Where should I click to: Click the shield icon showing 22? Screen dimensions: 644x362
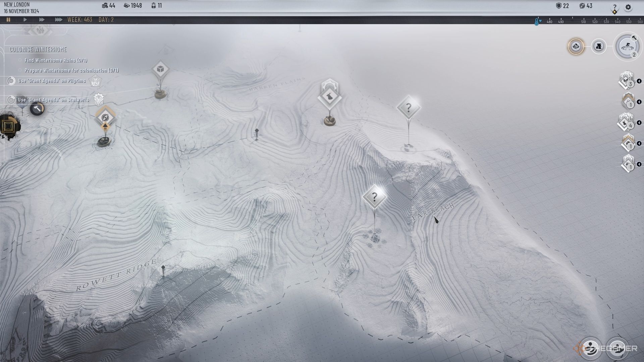coord(559,6)
